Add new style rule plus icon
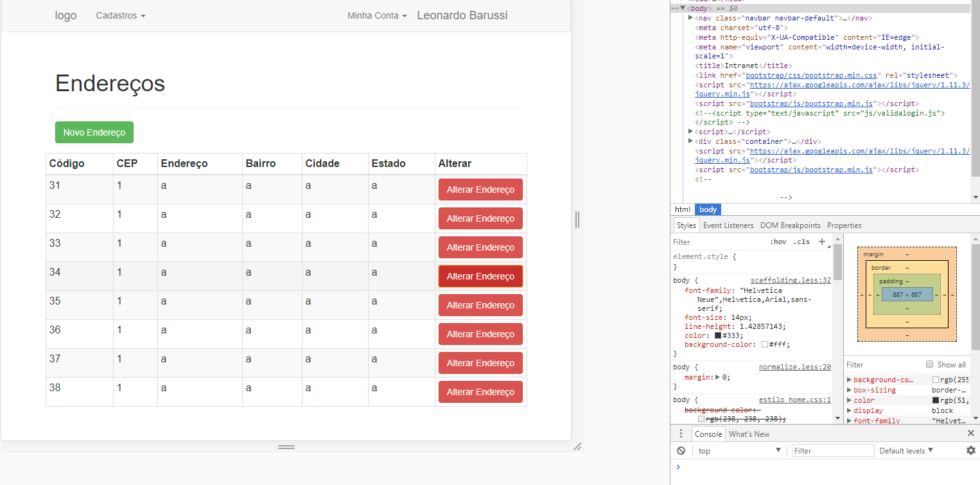Image resolution: width=980 pixels, height=485 pixels. tap(821, 242)
